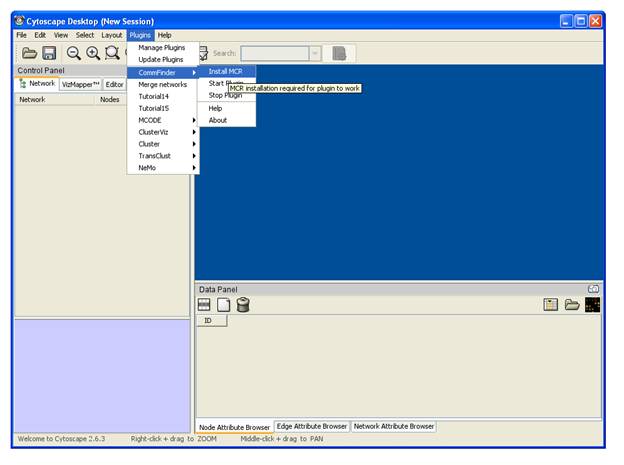Expand the ClusterViz submenu
Viewport: 624px width, 465px height.
[163, 132]
